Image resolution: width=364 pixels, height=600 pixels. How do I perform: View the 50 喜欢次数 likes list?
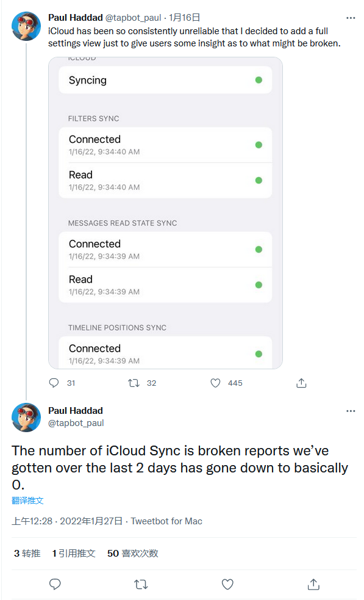(x=133, y=554)
